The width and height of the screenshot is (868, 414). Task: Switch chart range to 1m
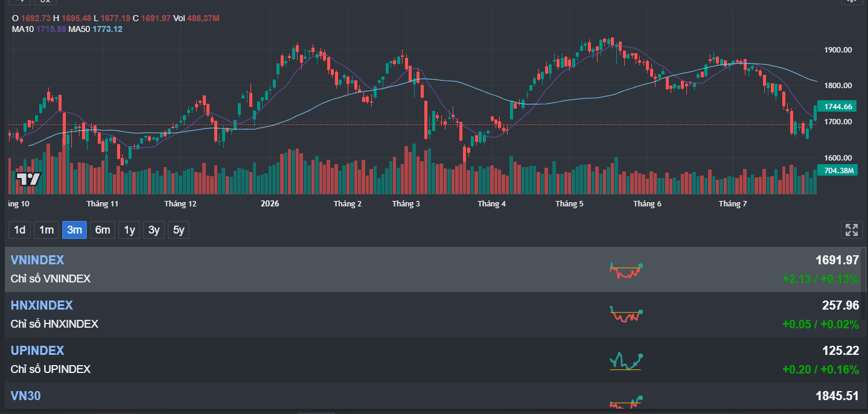coord(46,230)
